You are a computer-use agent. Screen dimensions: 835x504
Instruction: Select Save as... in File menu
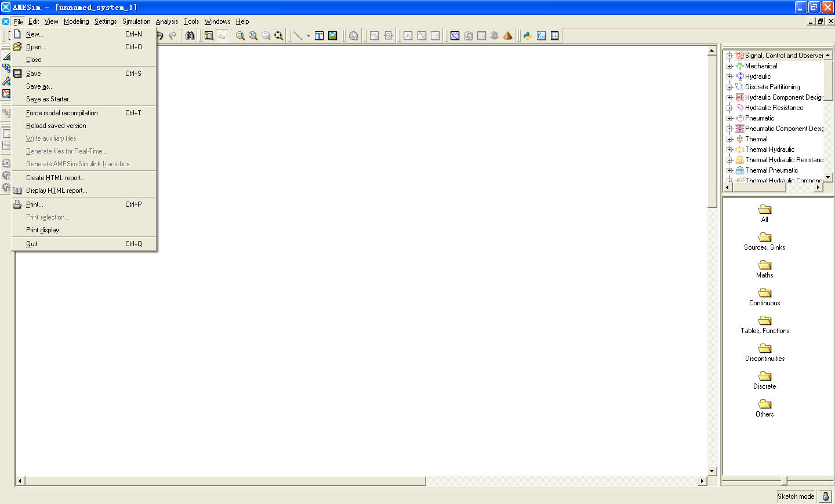[84, 86]
